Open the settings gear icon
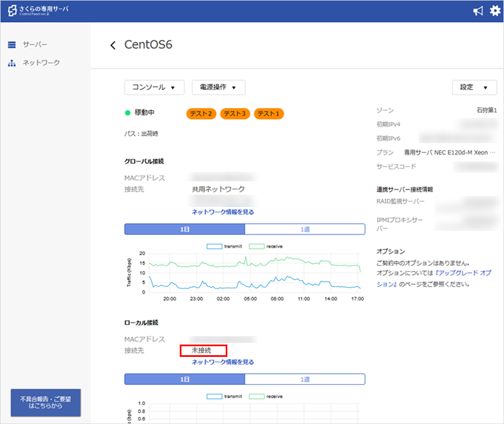 (x=495, y=11)
